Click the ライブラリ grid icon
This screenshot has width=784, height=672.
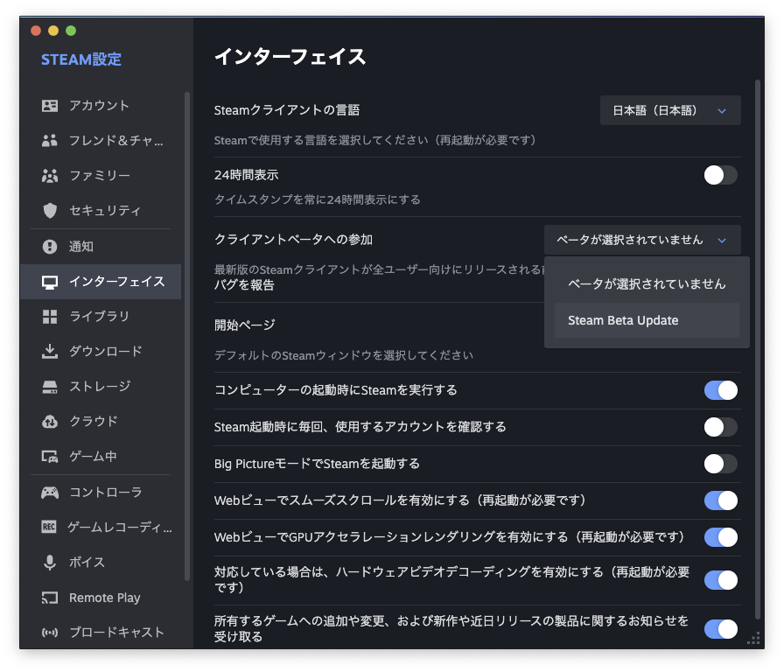[50, 317]
